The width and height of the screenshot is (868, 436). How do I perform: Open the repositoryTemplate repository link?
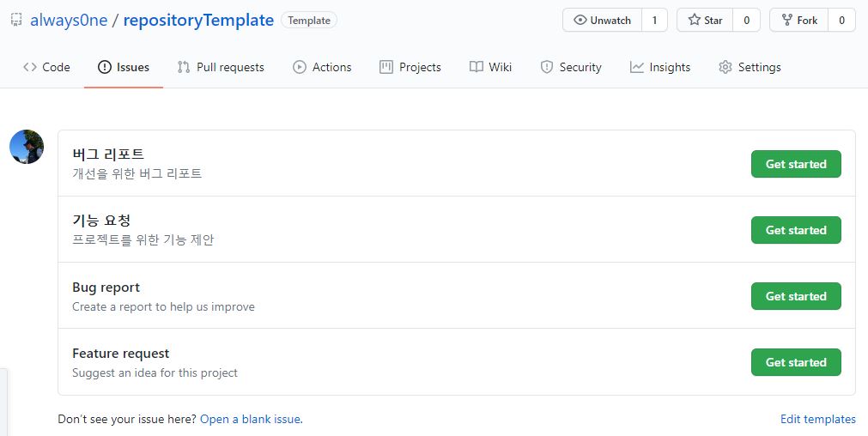click(198, 21)
